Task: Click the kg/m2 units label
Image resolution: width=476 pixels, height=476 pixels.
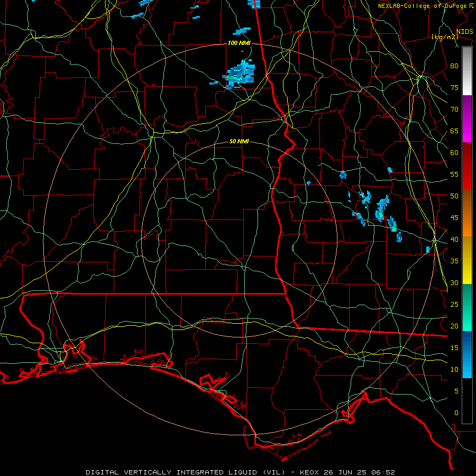Action: coord(445,37)
